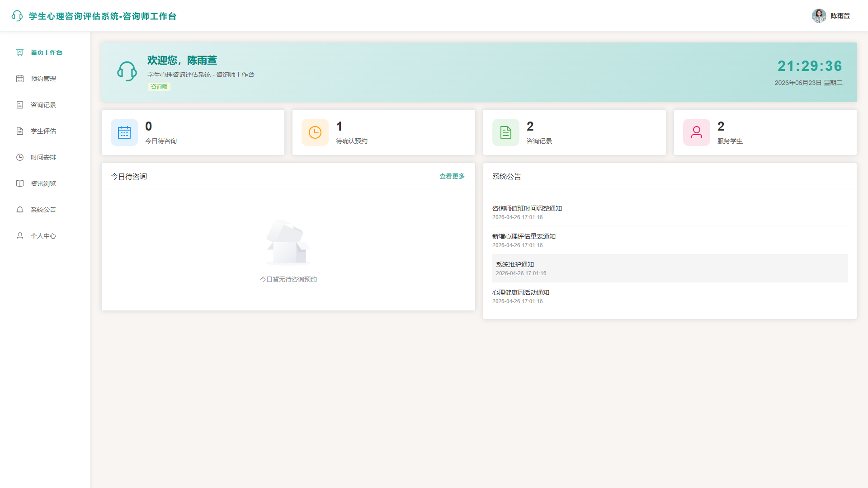Open the 系统维护通知 announcement
Viewport: 868px width, 488px height.
click(670, 268)
